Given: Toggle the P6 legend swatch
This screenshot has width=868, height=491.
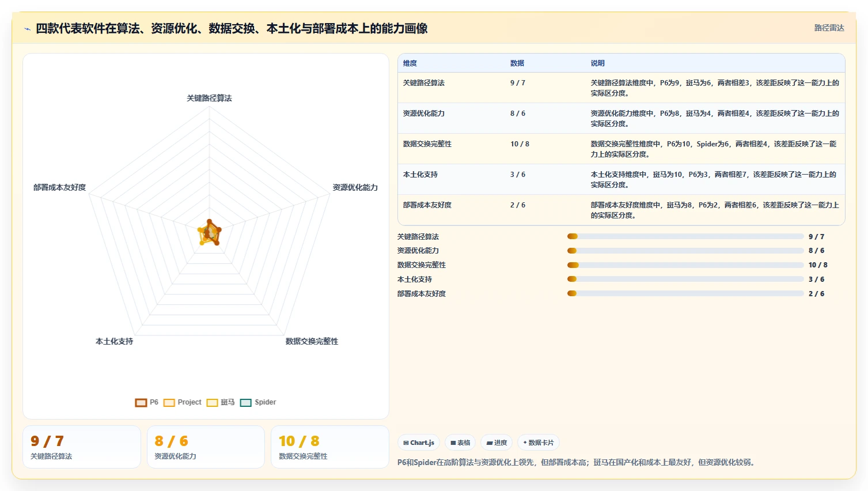Looking at the screenshot, I should tap(141, 402).
